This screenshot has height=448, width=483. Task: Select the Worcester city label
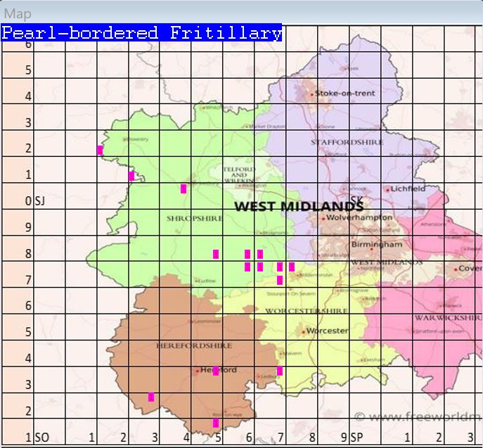328,331
